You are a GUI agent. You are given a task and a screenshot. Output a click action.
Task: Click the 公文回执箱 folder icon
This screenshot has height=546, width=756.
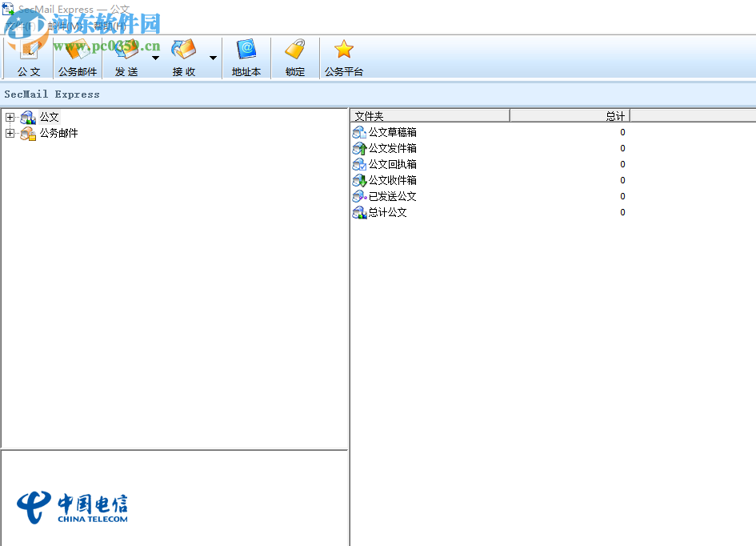(x=359, y=164)
